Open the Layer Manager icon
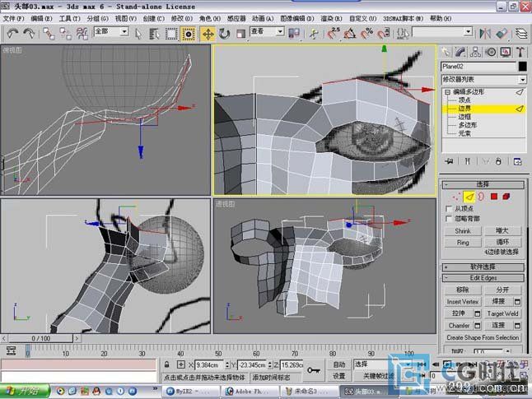The image size is (532, 399). pyautogui.click(x=522, y=33)
